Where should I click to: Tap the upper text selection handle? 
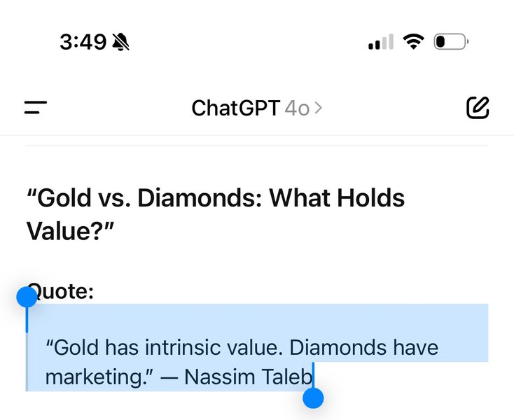coord(27,297)
